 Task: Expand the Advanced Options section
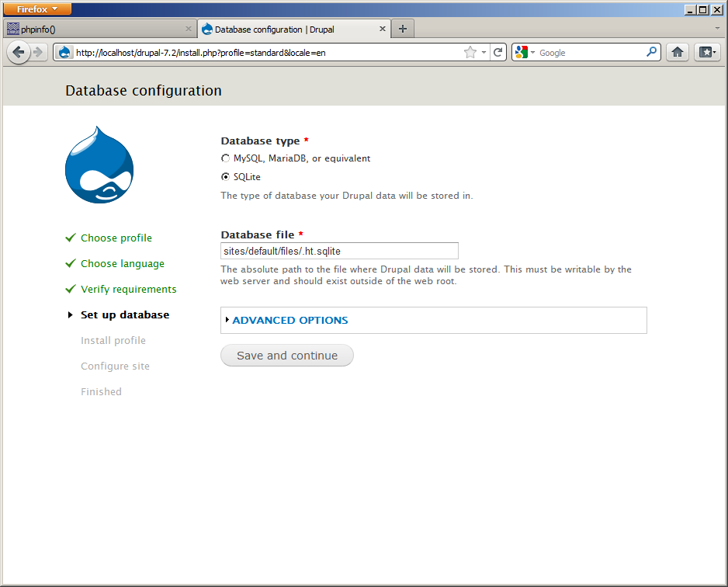(290, 320)
